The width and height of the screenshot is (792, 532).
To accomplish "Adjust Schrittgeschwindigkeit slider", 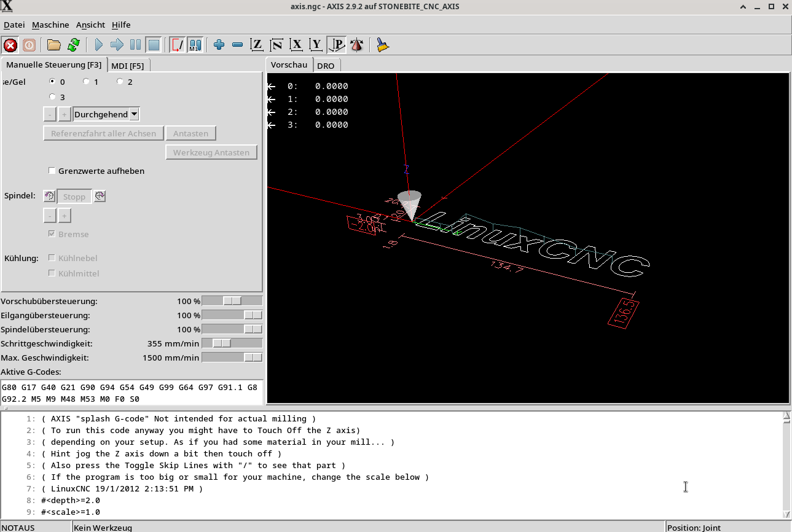I will click(232, 343).
